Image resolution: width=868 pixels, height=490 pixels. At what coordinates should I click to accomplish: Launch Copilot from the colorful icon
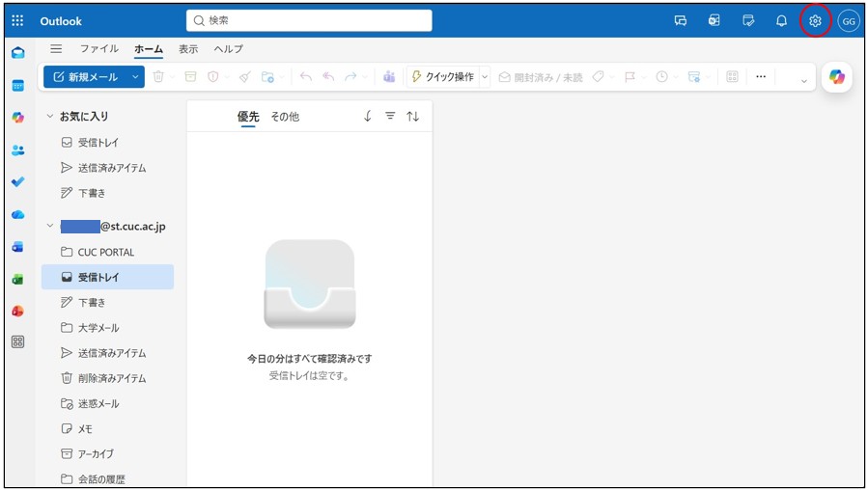tap(836, 77)
